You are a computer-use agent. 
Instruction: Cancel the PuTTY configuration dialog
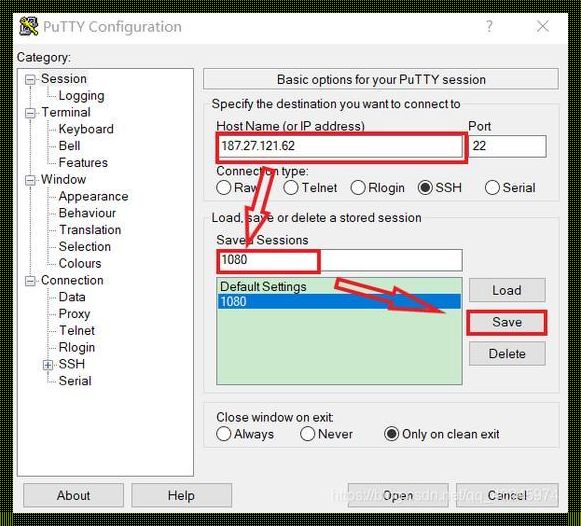point(507,495)
